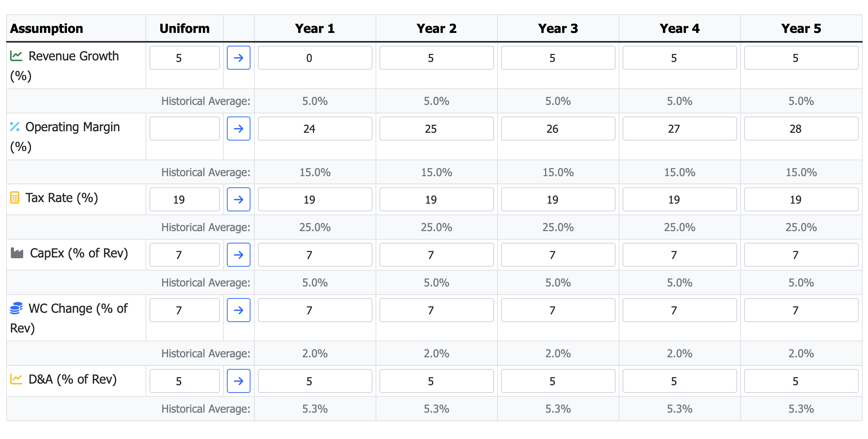Apply uniform CapEx arrow button
868x439 pixels.
coord(238,255)
